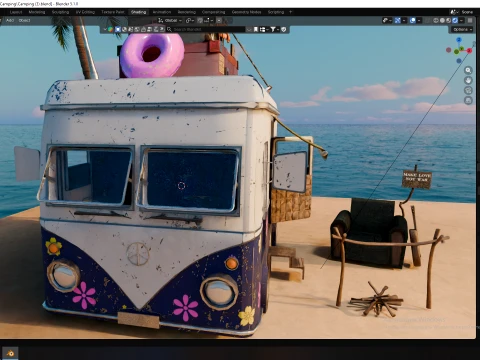Open the Global transform orientation dropdown

[x=170, y=20]
